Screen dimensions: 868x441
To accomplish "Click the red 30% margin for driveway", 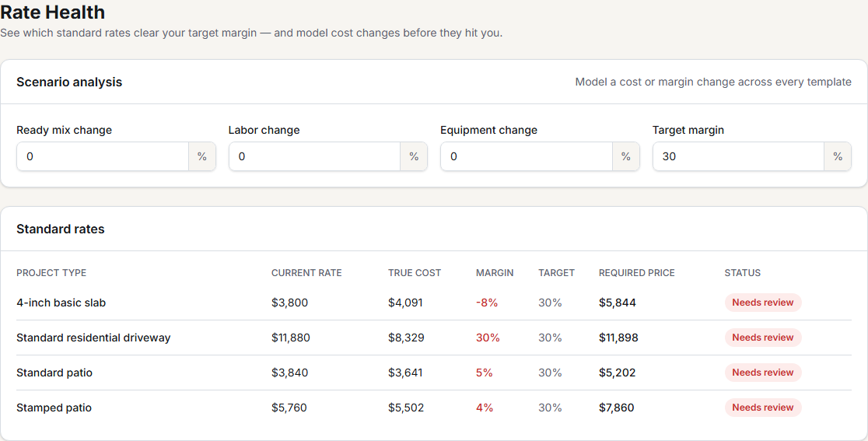I will click(488, 338).
